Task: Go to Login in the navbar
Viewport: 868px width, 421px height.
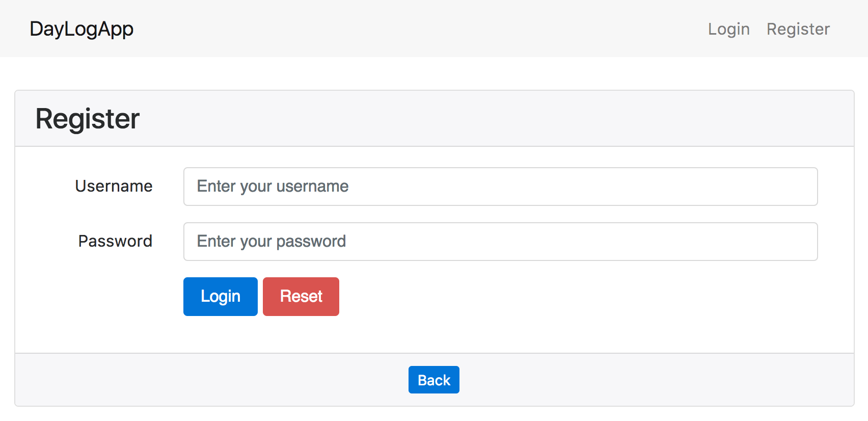Action: [x=728, y=29]
